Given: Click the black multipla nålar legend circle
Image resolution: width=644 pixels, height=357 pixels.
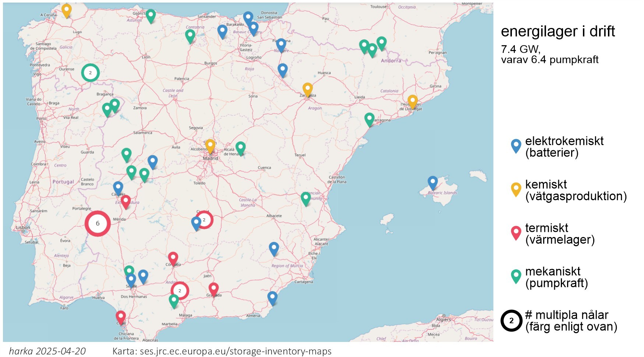Looking at the screenshot, I should [x=511, y=321].
